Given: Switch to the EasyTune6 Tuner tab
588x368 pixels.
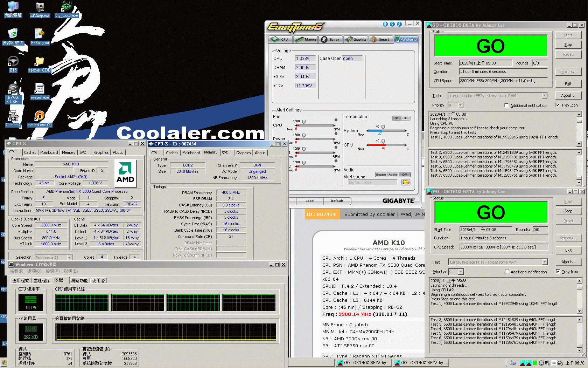Looking at the screenshot, I should 330,40.
